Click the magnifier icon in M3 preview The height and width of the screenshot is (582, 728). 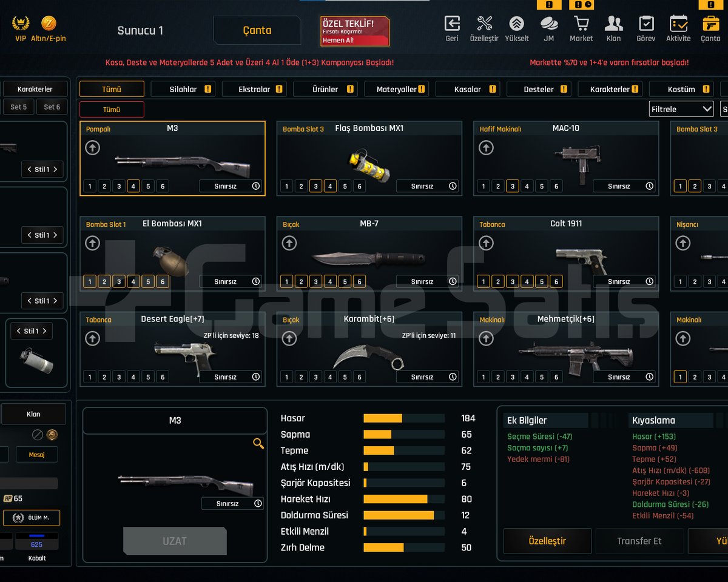[258, 443]
